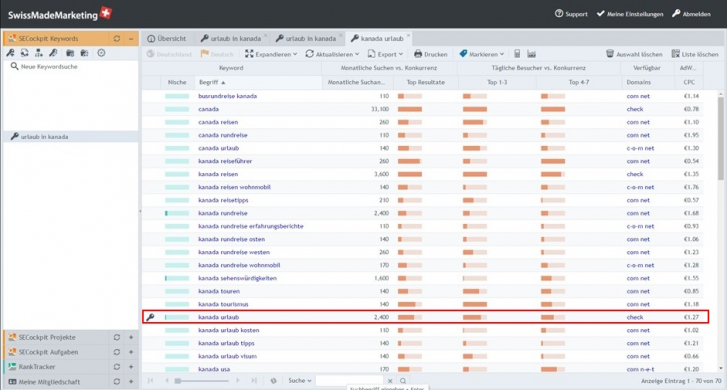Click the new keyword search key icon

coord(10,53)
